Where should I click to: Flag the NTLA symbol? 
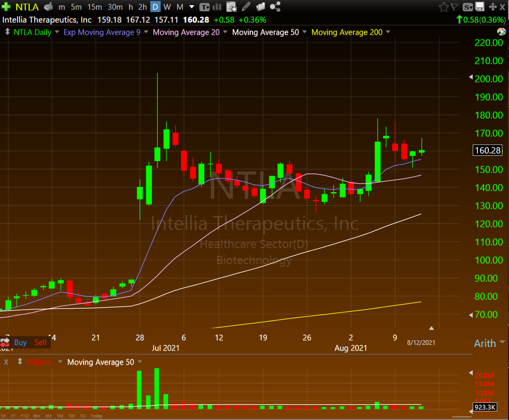click(455, 7)
